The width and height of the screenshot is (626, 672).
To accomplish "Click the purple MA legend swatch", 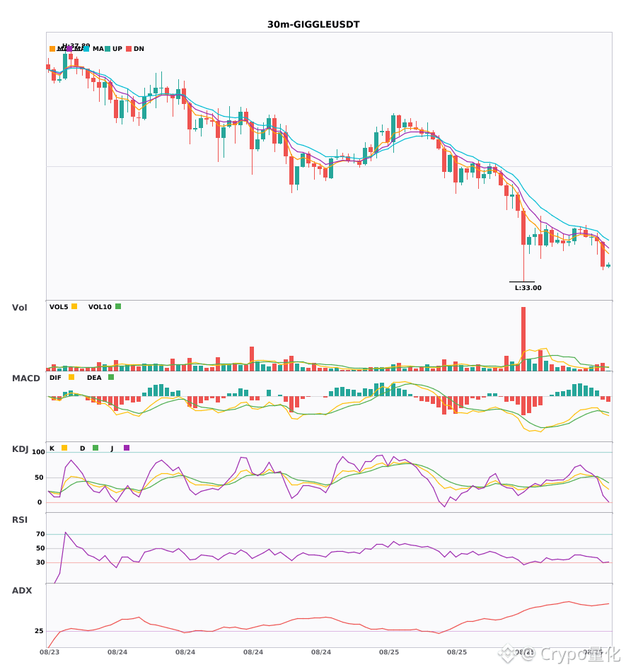I will pyautogui.click(x=69, y=49).
